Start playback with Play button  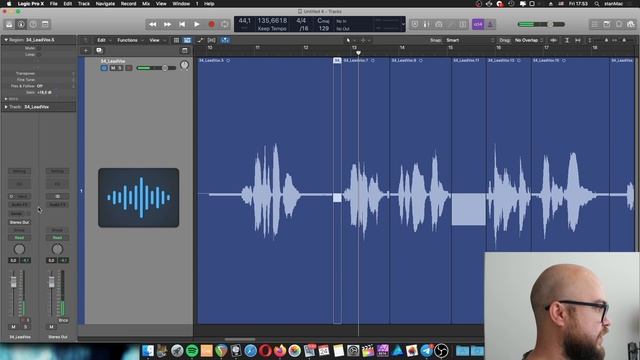point(197,24)
